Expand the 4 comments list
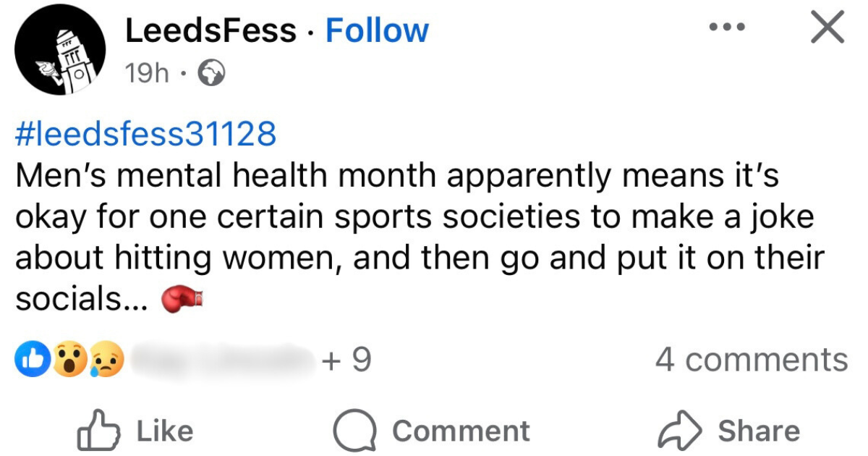868x456 pixels. (x=751, y=360)
